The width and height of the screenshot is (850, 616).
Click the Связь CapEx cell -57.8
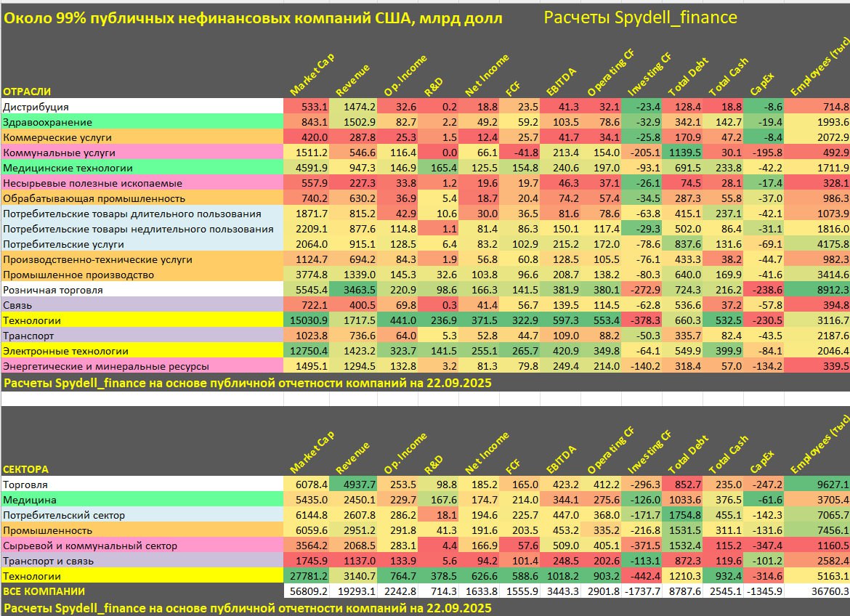coord(764,305)
